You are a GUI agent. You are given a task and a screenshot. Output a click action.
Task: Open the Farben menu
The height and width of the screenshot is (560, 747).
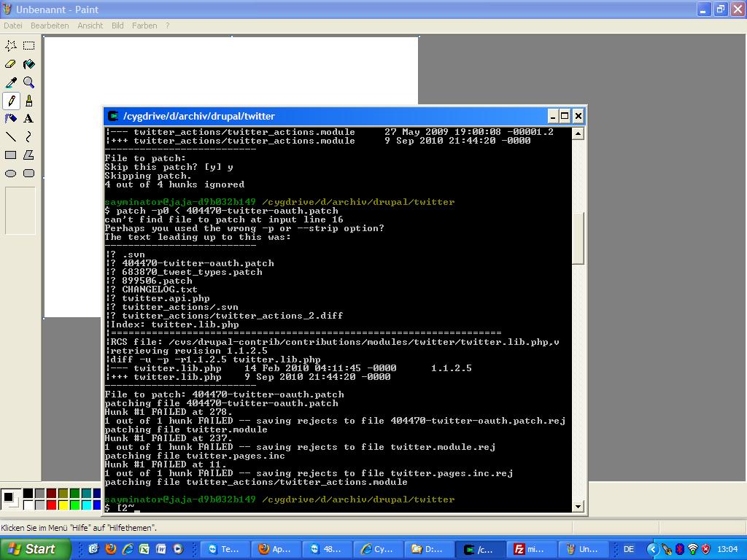pos(144,26)
